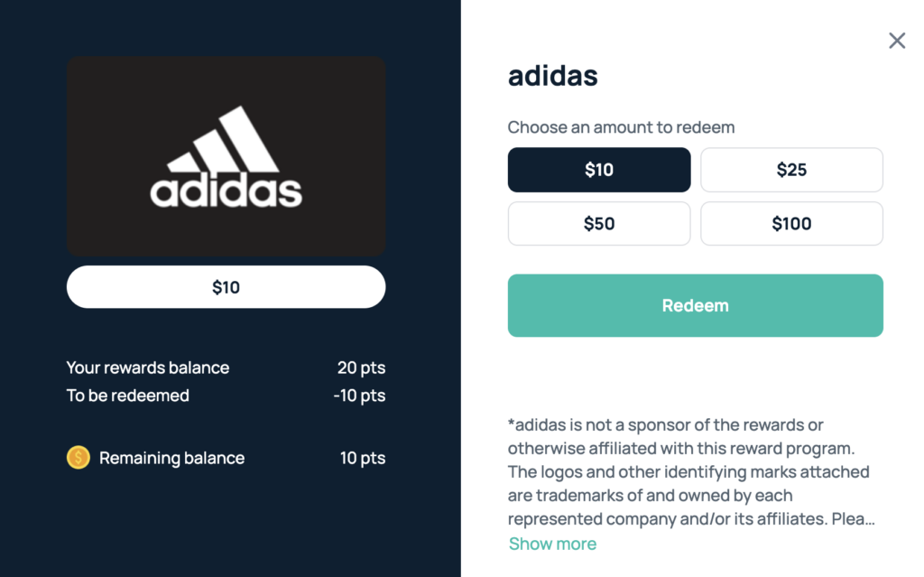Pick the $50 redemption amount

click(599, 224)
